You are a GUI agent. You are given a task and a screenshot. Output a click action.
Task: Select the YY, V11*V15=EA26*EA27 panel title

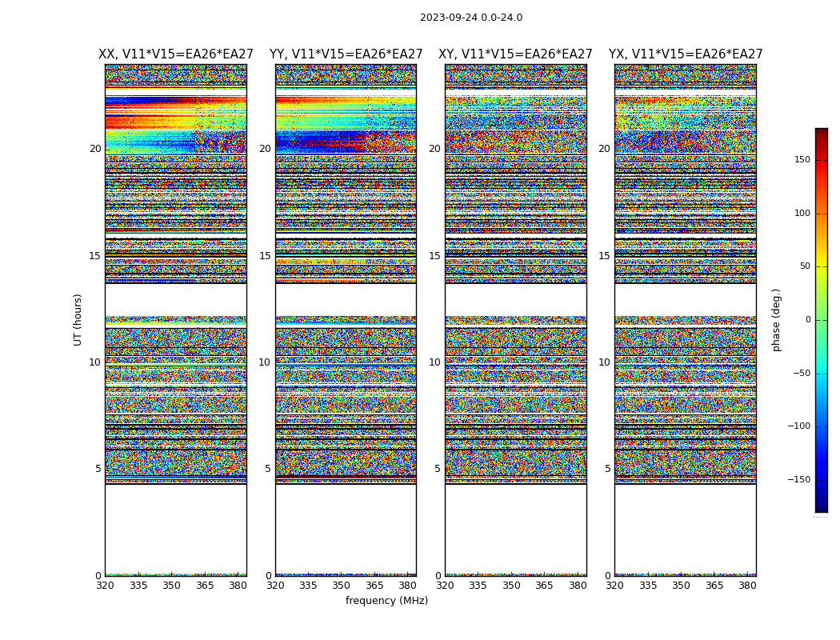(x=346, y=54)
